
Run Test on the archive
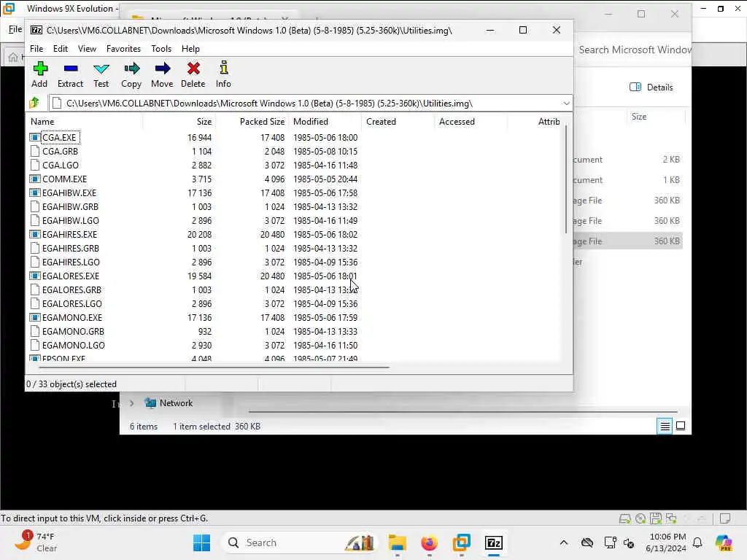click(101, 74)
